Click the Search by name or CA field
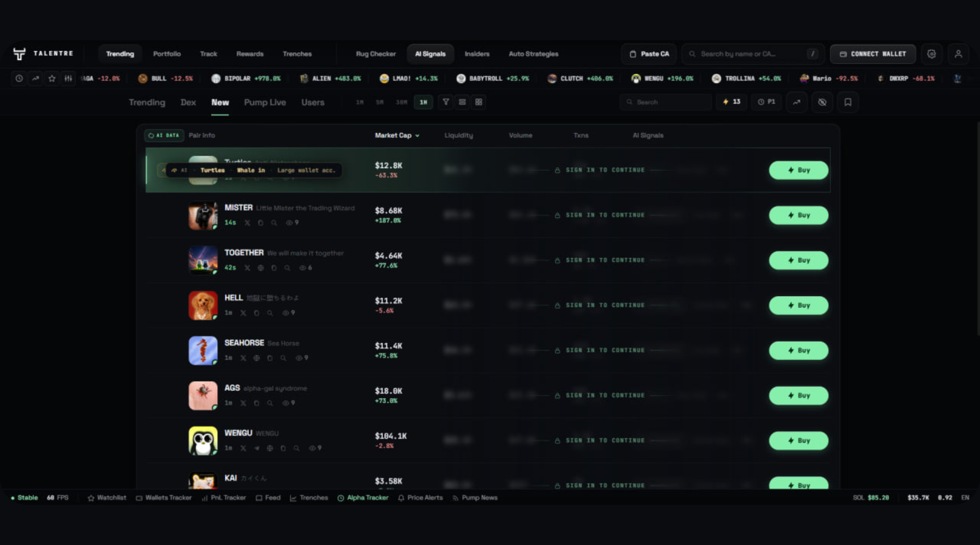This screenshot has height=545, width=980. [x=753, y=54]
